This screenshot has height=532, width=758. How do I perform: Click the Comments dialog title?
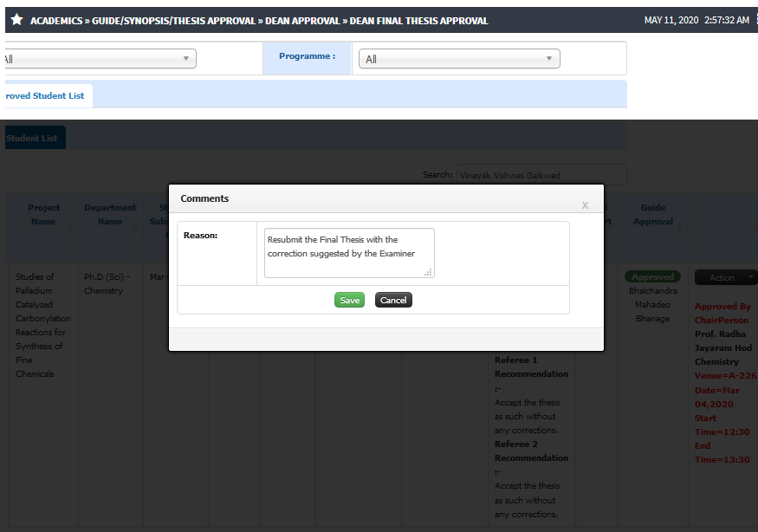click(204, 198)
